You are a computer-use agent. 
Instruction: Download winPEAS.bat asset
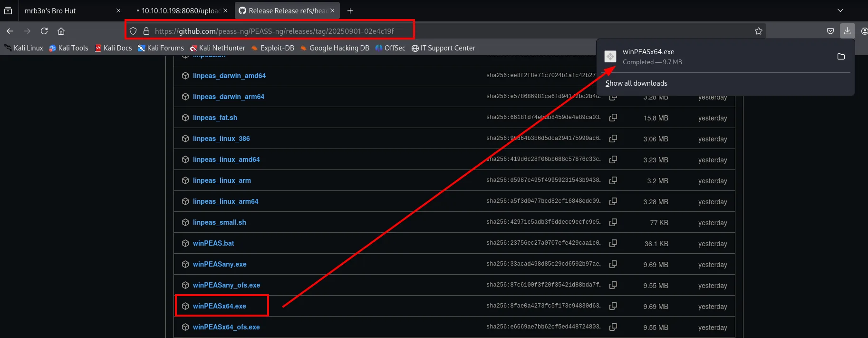pos(213,243)
